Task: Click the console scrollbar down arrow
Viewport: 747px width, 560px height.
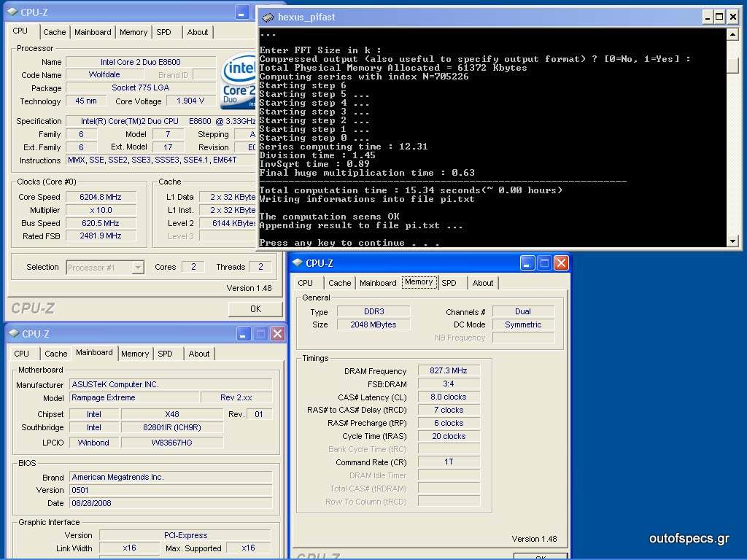Action: tap(733, 241)
